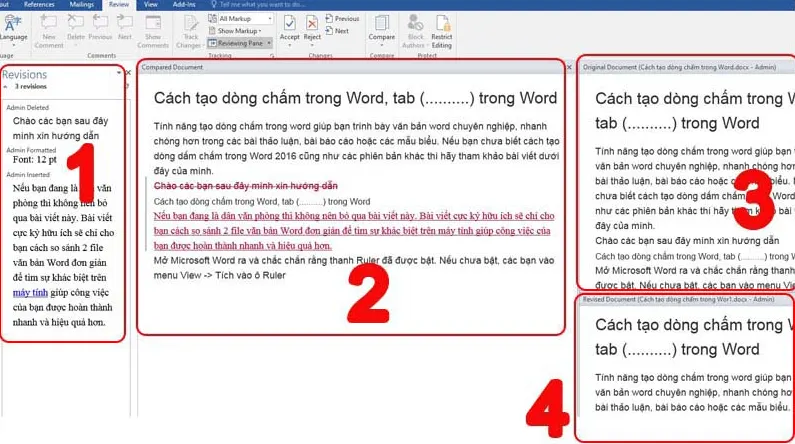This screenshot has width=795, height=444.
Task: Jump to Previous change in Changes group
Action: [x=342, y=18]
